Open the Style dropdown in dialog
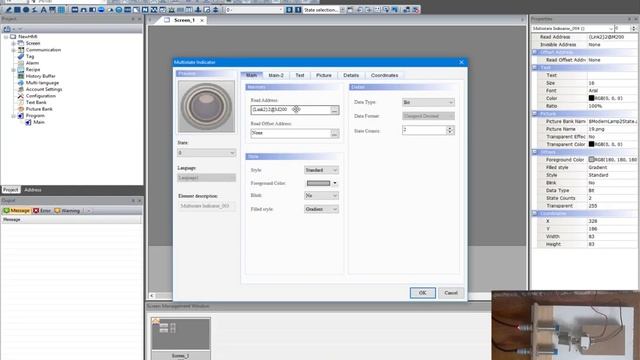 point(321,170)
